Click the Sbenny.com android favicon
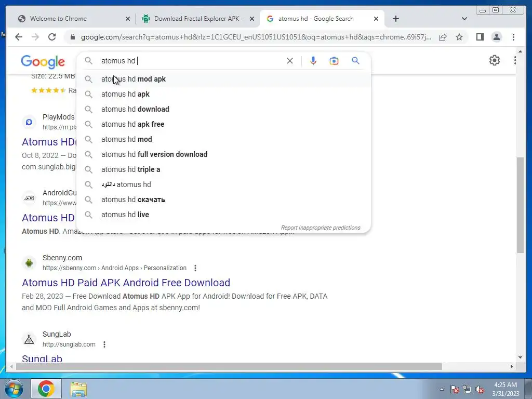Screen dimensions: 532x399 [x=29, y=262]
